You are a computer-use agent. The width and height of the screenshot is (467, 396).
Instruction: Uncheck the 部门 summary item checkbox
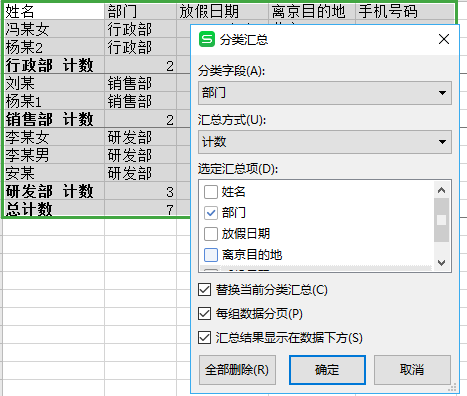coord(211,213)
